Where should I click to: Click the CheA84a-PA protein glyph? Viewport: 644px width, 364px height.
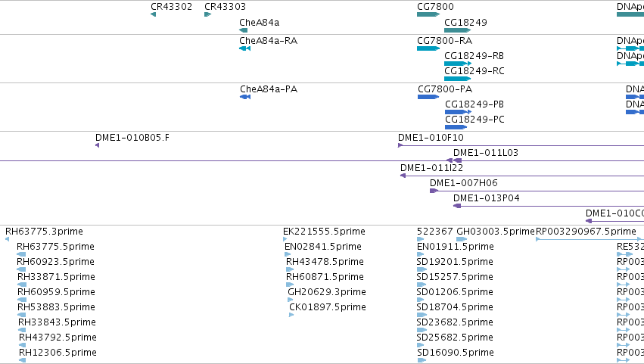[x=245, y=97]
